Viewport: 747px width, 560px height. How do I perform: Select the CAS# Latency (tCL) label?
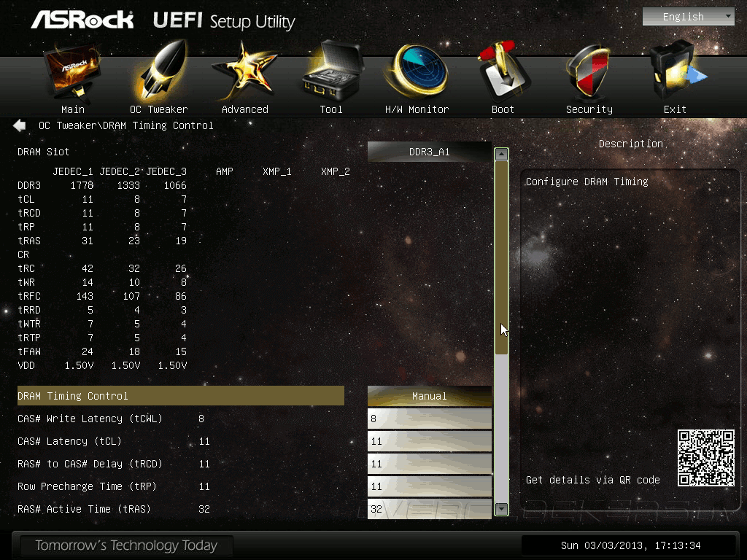coord(69,441)
